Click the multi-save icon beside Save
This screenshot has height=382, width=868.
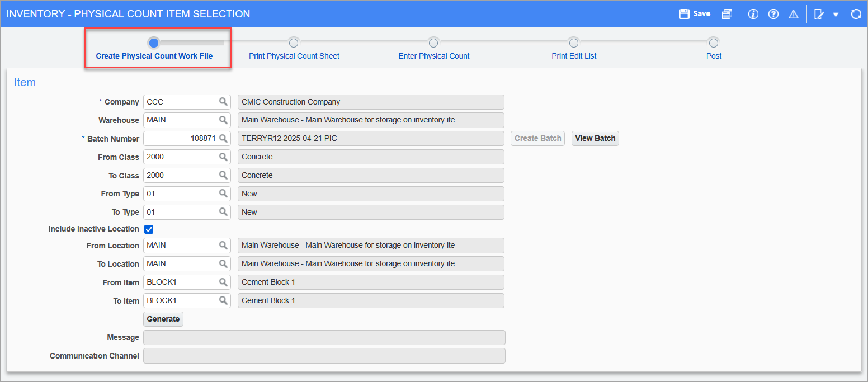(x=727, y=14)
